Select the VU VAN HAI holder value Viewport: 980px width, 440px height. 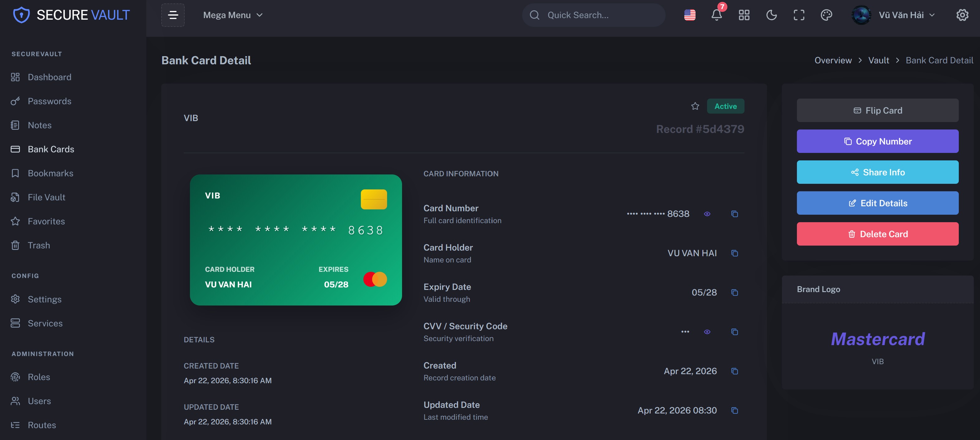point(691,253)
